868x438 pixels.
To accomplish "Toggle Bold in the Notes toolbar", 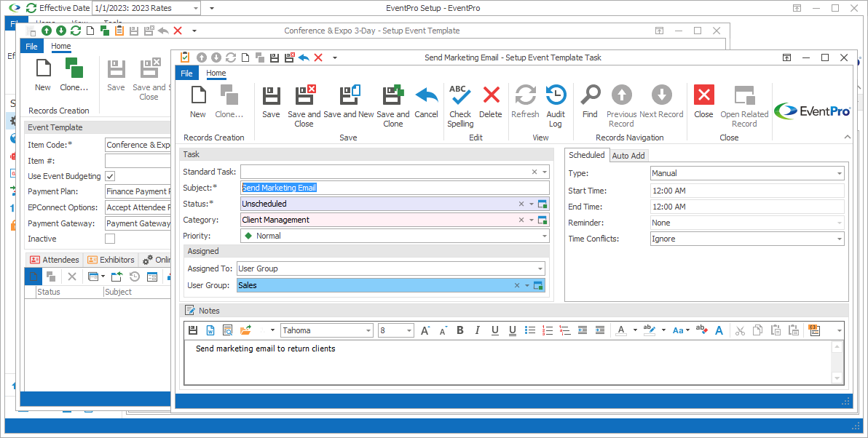I will (x=460, y=330).
